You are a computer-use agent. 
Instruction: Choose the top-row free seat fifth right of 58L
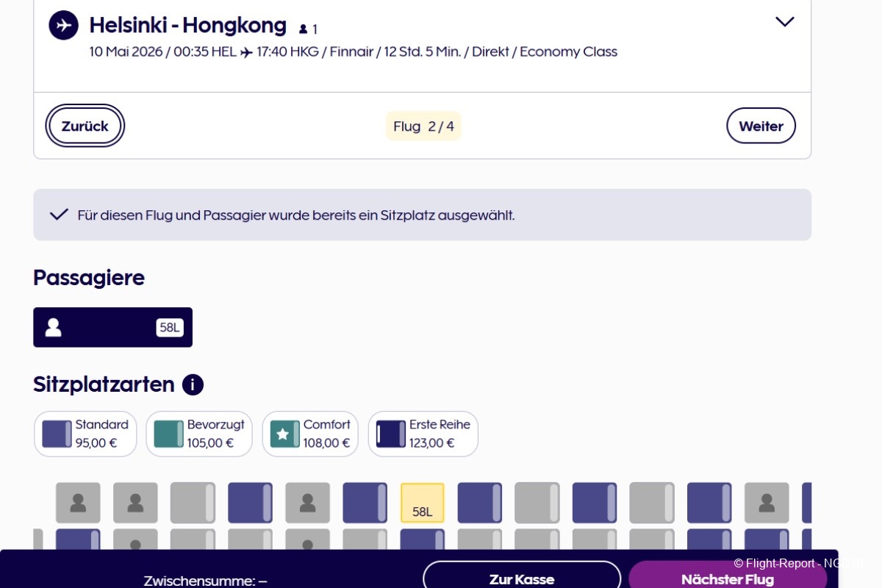709,503
